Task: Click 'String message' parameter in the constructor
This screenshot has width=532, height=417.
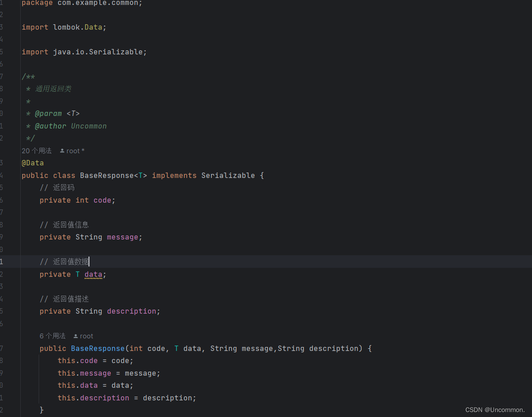Action: [x=242, y=348]
